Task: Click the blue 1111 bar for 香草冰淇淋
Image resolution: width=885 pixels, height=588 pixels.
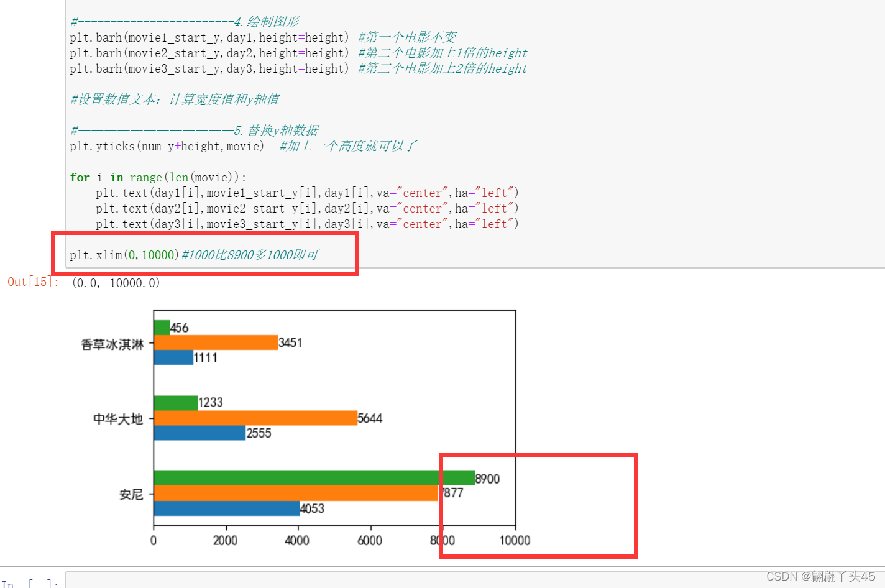Action: (173, 357)
